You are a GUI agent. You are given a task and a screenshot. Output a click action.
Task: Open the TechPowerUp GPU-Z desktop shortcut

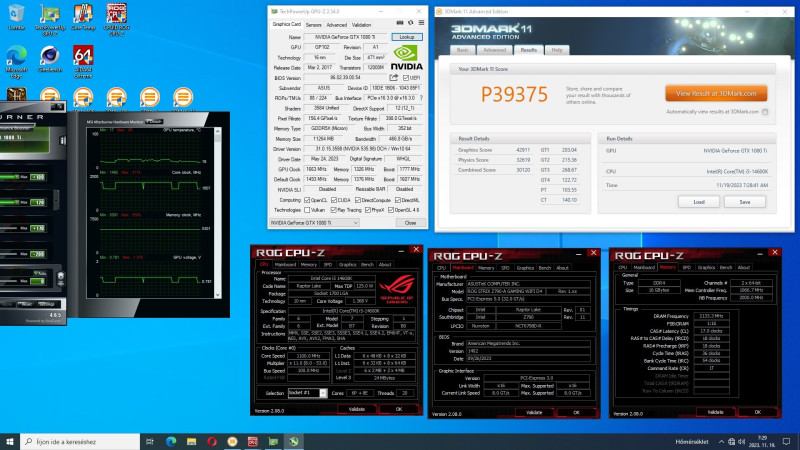click(x=50, y=20)
